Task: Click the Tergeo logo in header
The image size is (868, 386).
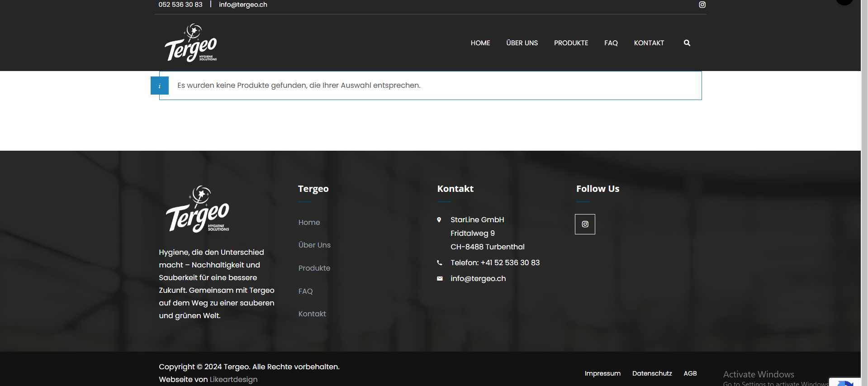Action: tap(191, 43)
